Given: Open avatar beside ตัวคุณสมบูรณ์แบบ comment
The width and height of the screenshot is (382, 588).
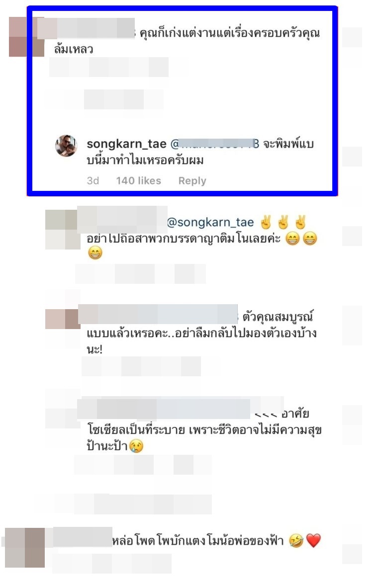Looking at the screenshot, I should point(63,319).
